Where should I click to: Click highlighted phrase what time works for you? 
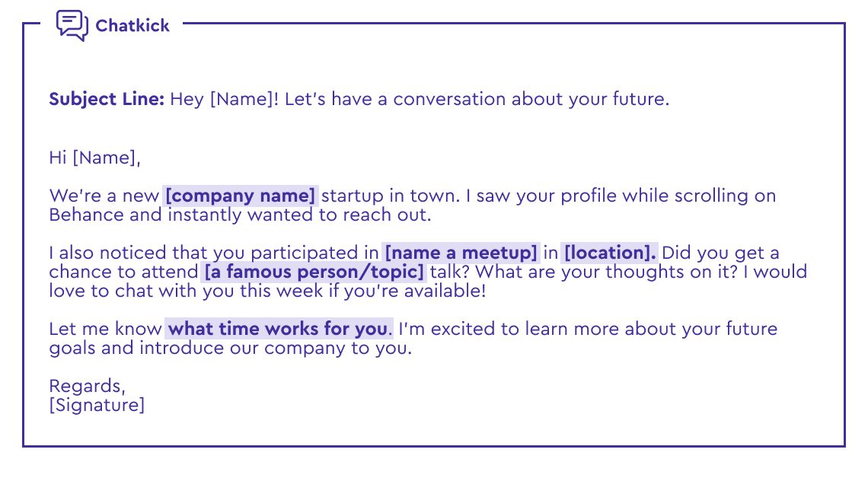coord(279,329)
